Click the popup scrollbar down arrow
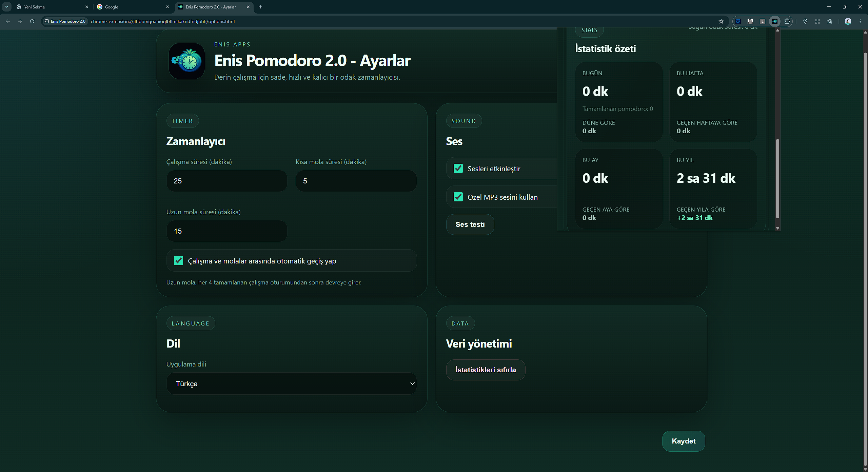The image size is (868, 472). coord(777,228)
